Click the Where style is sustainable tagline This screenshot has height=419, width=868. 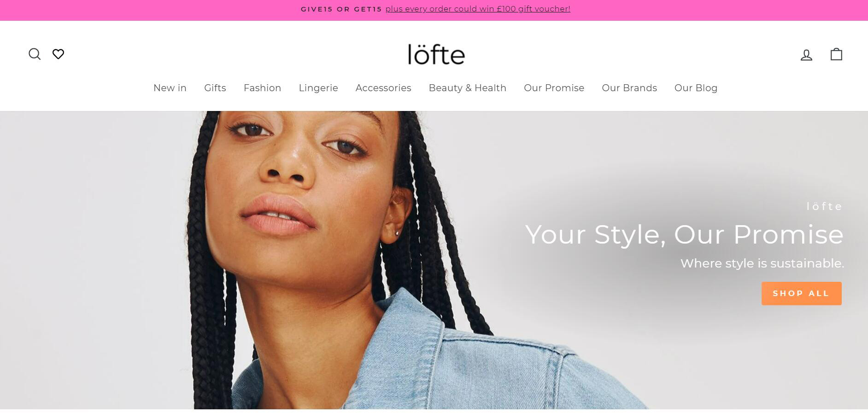762,263
